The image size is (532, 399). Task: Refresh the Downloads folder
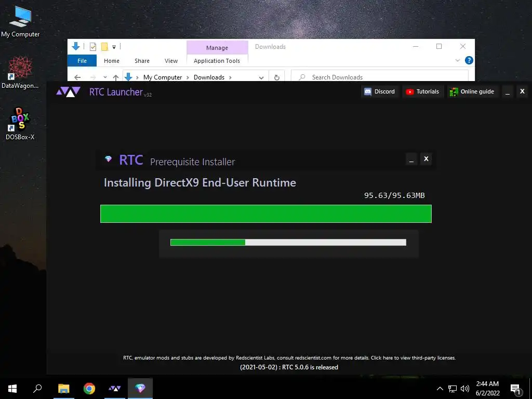click(x=277, y=77)
